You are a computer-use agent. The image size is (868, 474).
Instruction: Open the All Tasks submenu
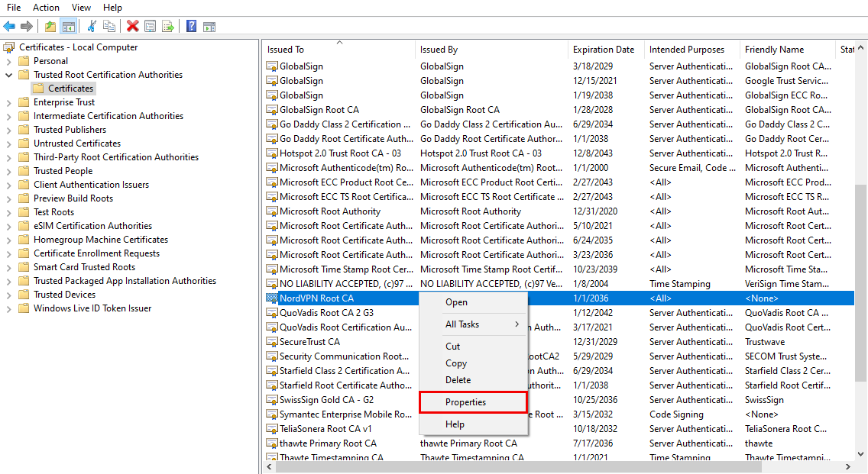click(x=462, y=324)
